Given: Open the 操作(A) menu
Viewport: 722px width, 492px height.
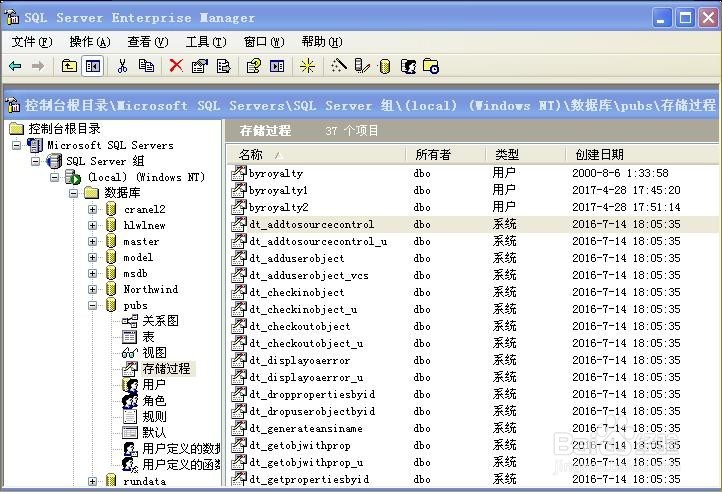Looking at the screenshot, I should (x=90, y=42).
